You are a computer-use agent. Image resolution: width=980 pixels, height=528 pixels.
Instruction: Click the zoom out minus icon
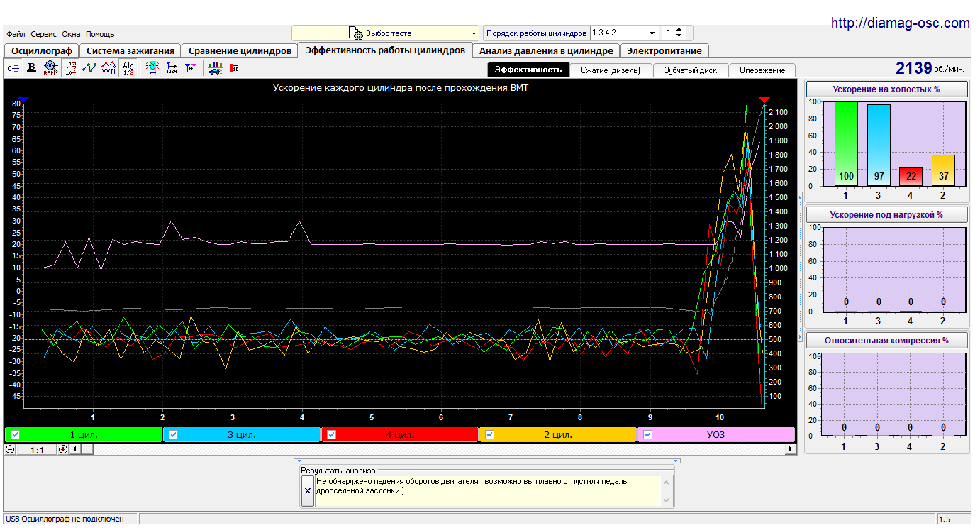pos(10,449)
